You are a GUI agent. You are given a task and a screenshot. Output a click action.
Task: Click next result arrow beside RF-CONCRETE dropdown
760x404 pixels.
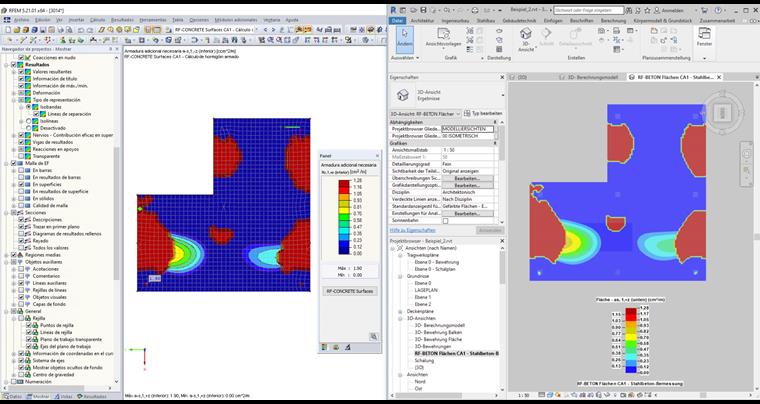click(x=272, y=30)
